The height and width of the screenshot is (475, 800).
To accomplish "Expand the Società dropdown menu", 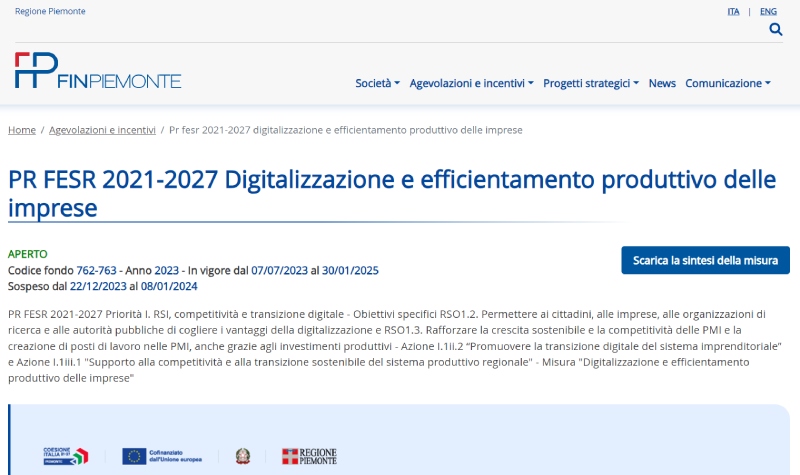I will 377,83.
